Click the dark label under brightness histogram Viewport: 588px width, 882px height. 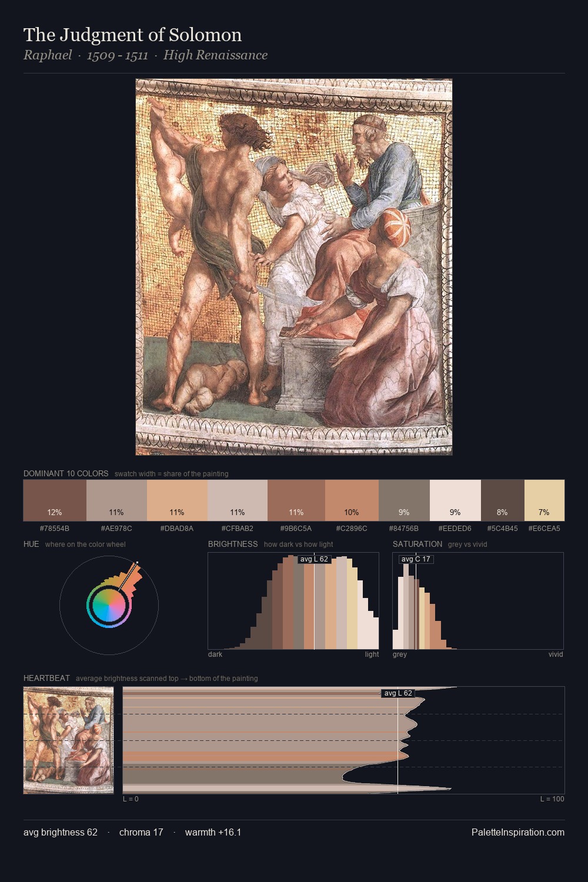[215, 654]
